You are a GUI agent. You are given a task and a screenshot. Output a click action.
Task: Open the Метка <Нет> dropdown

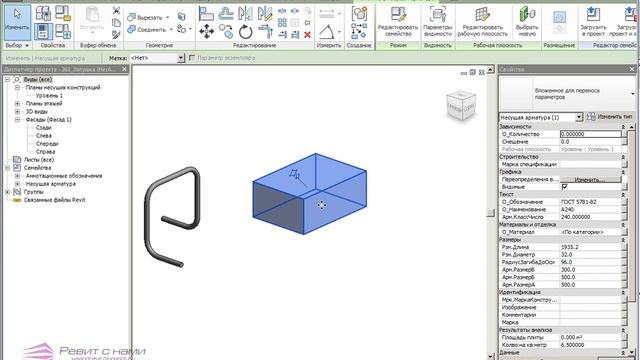181,58
